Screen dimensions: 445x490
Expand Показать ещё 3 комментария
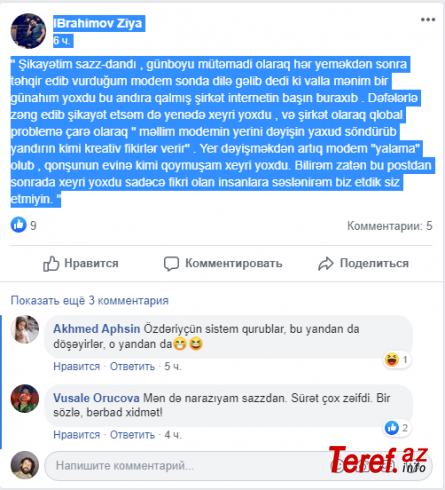(x=90, y=301)
